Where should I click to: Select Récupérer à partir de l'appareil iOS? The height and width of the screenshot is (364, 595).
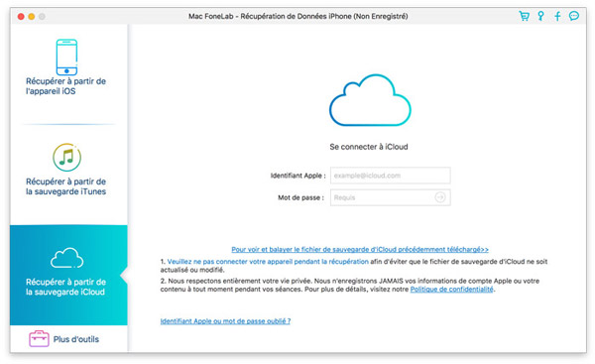[x=66, y=86]
